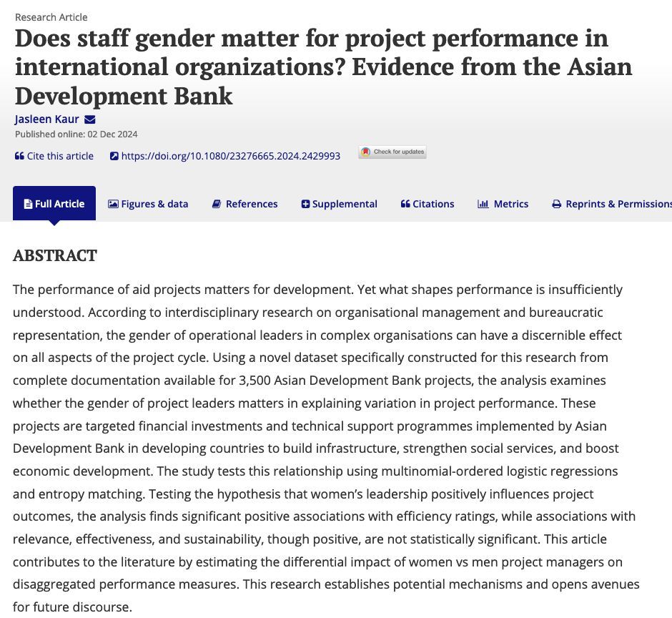The height and width of the screenshot is (618, 672).
Task: Click the sentence beginning "The performance of aid projects"
Action: coord(183,290)
